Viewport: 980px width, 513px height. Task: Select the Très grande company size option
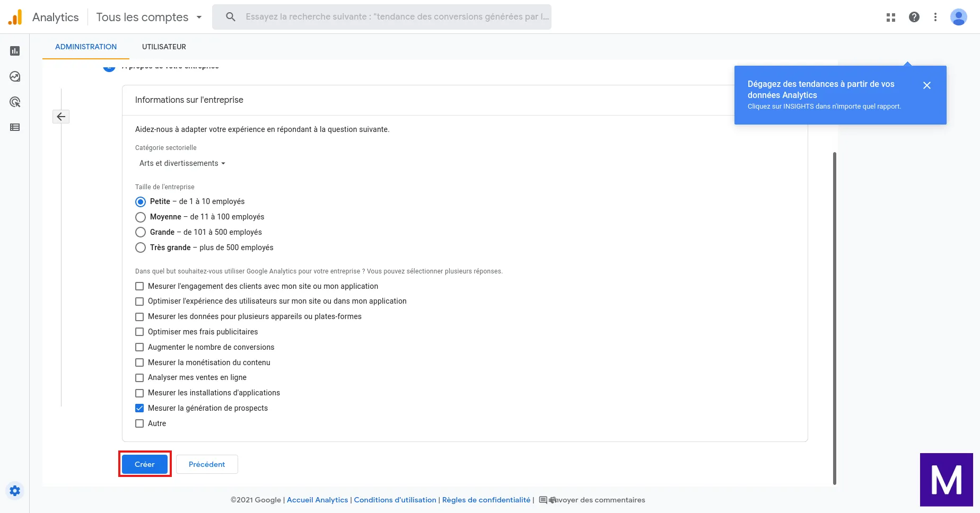coord(141,247)
